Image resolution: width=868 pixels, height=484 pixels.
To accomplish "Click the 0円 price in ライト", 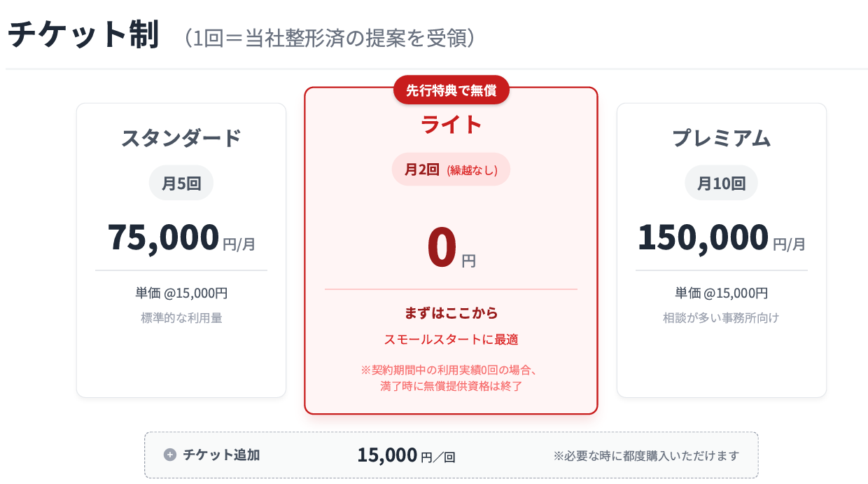I will pyautogui.click(x=451, y=249).
